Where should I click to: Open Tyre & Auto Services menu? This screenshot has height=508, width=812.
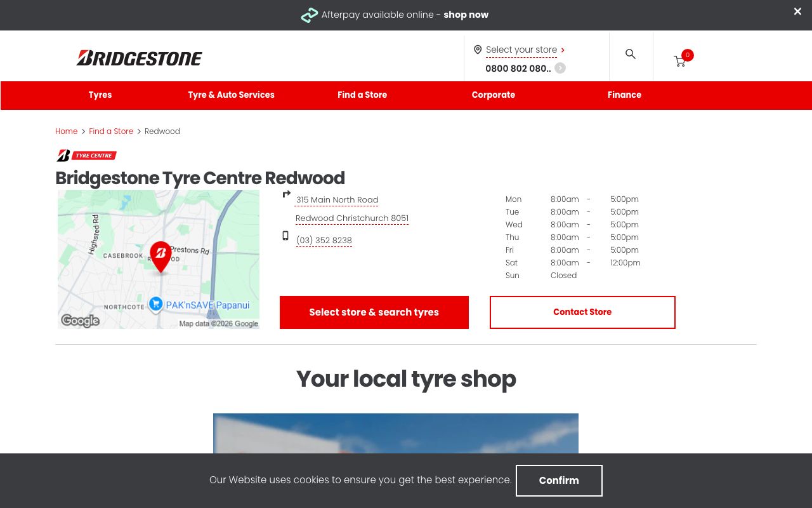point(231,95)
